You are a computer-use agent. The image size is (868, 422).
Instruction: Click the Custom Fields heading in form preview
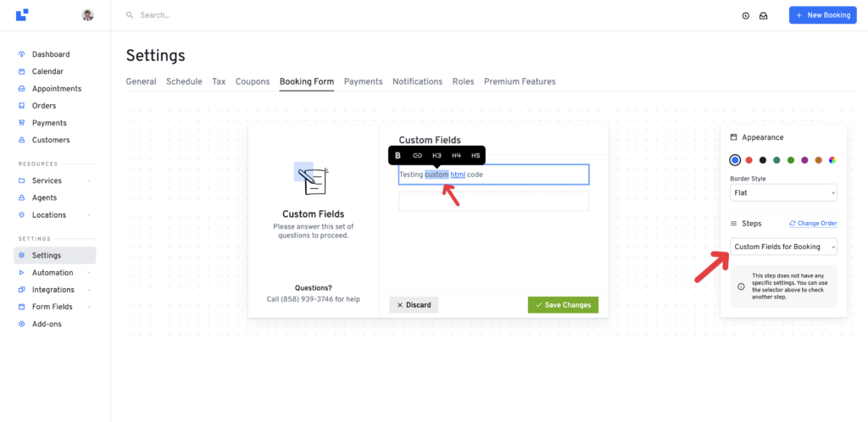pos(430,141)
